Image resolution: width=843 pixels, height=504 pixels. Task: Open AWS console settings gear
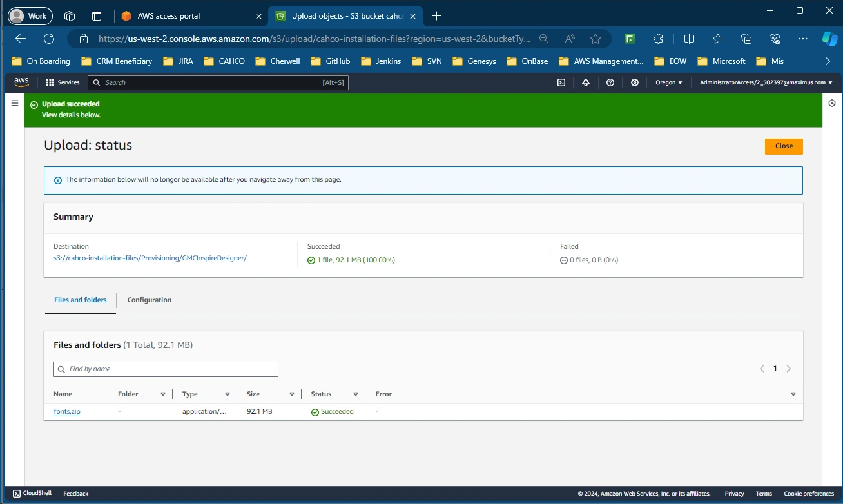point(635,82)
